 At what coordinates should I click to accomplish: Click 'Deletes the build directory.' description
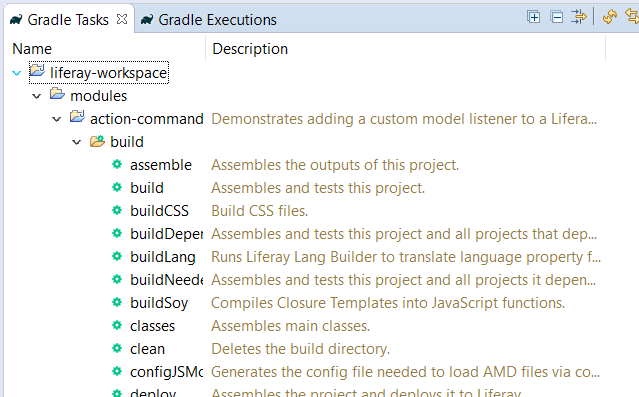pos(300,349)
